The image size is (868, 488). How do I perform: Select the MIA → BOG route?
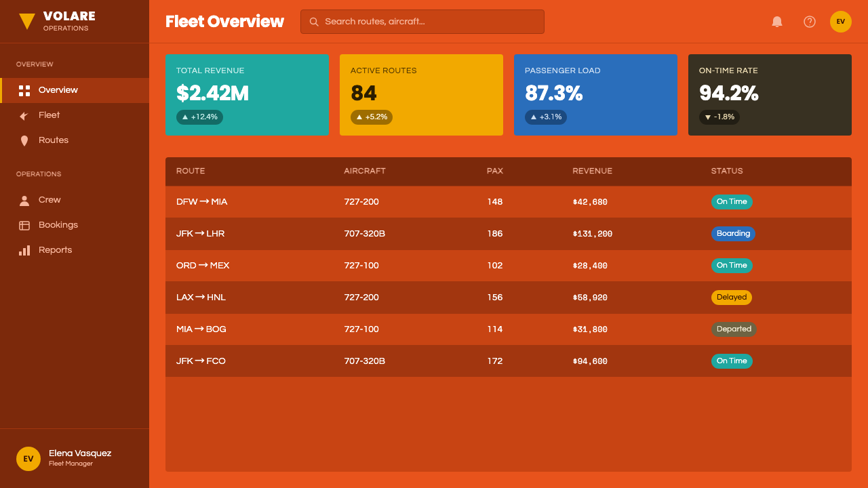tap(509, 329)
